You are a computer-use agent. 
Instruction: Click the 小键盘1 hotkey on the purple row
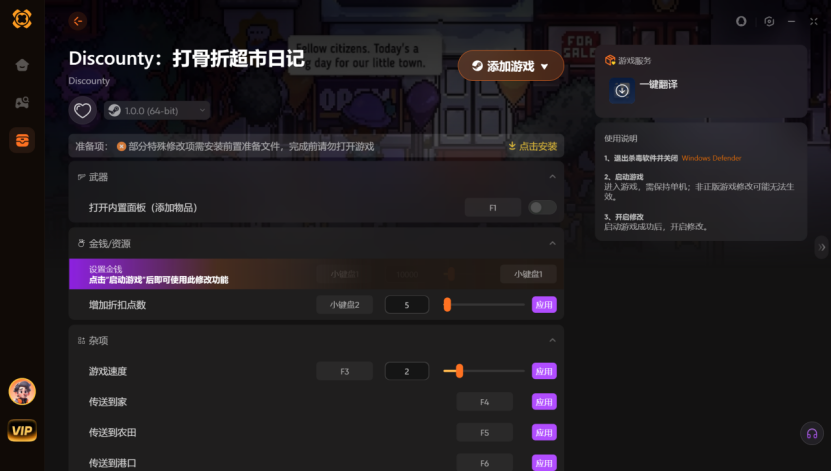pyautogui.click(x=528, y=274)
